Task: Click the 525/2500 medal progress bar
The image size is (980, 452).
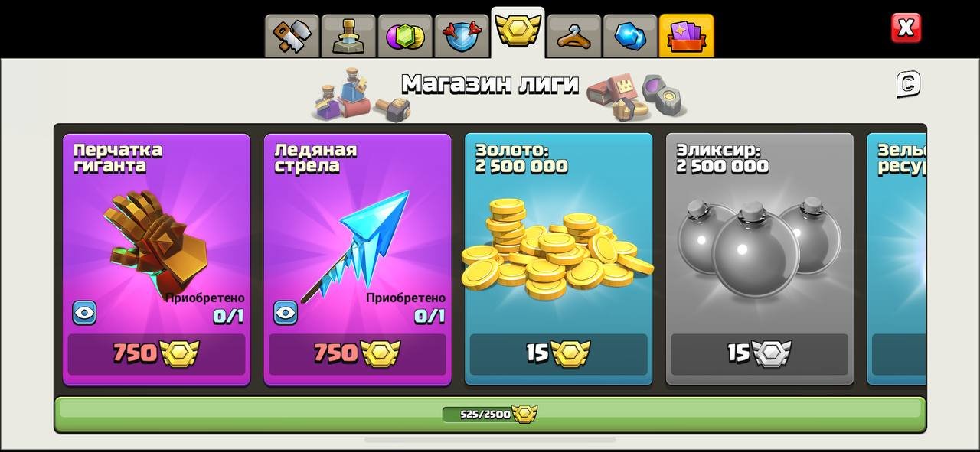Action: [x=490, y=415]
